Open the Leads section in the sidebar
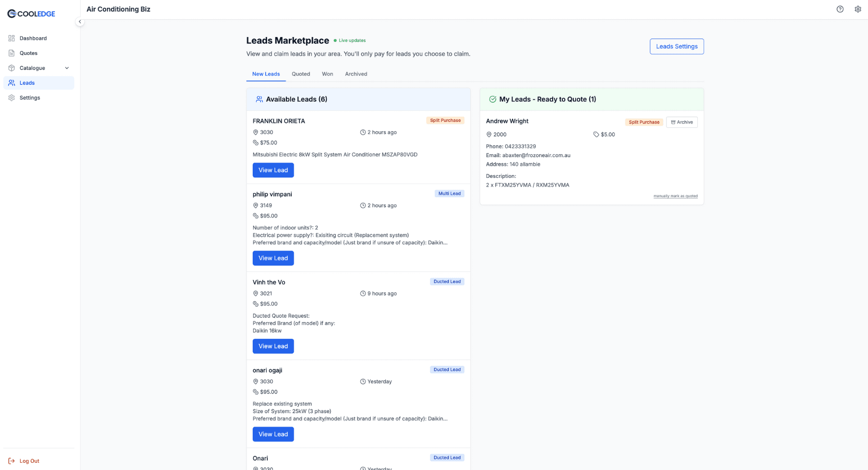This screenshot has width=868, height=470. [27, 82]
